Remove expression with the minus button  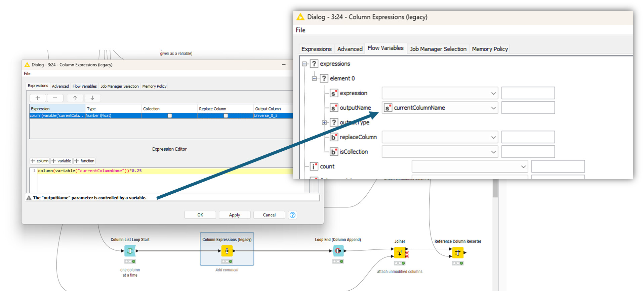click(55, 98)
